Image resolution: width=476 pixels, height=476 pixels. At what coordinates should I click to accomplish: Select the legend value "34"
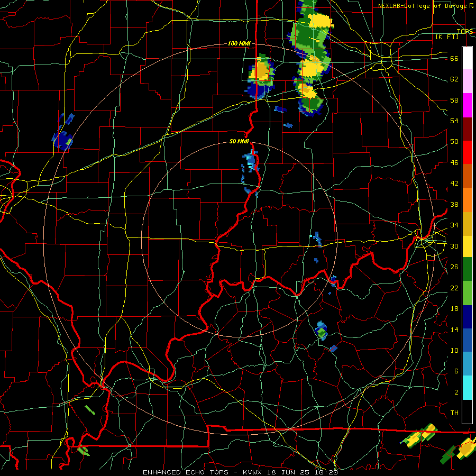pos(454,225)
